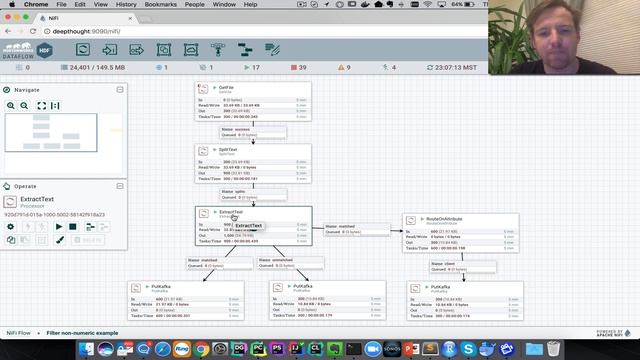Click the queued 24,401 / 149.5 MB status

click(93, 67)
